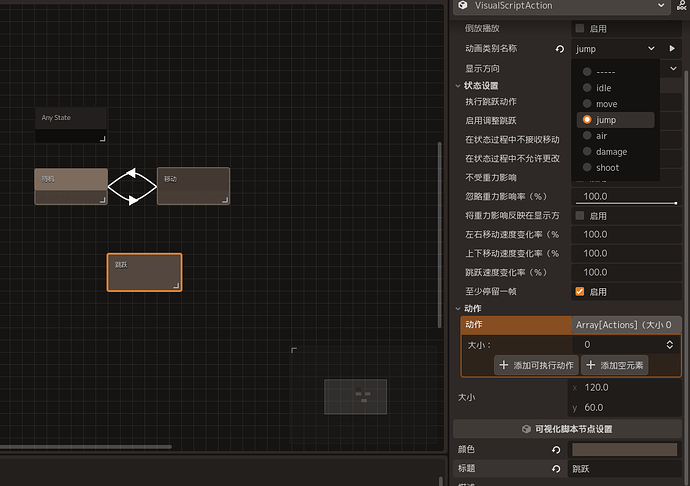Click the resize handle of the 移动 node
Viewport: 690px width, 486px height.
click(225, 200)
